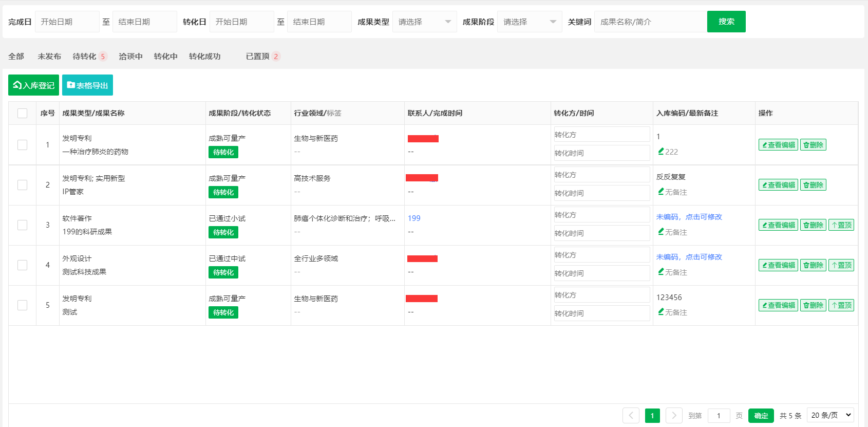The height and width of the screenshot is (427, 868).
Task: Click pencil icon next to remark 222
Action: (661, 152)
